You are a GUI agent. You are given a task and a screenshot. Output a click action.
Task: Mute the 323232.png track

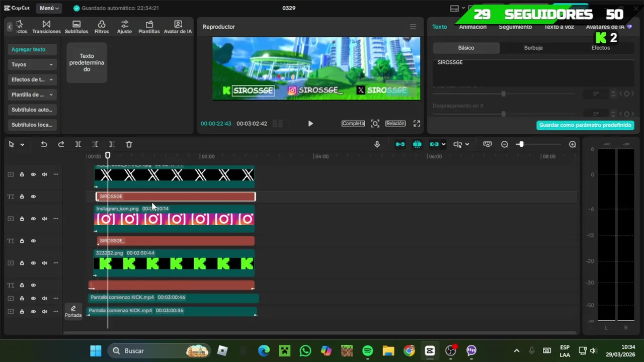coord(44,263)
